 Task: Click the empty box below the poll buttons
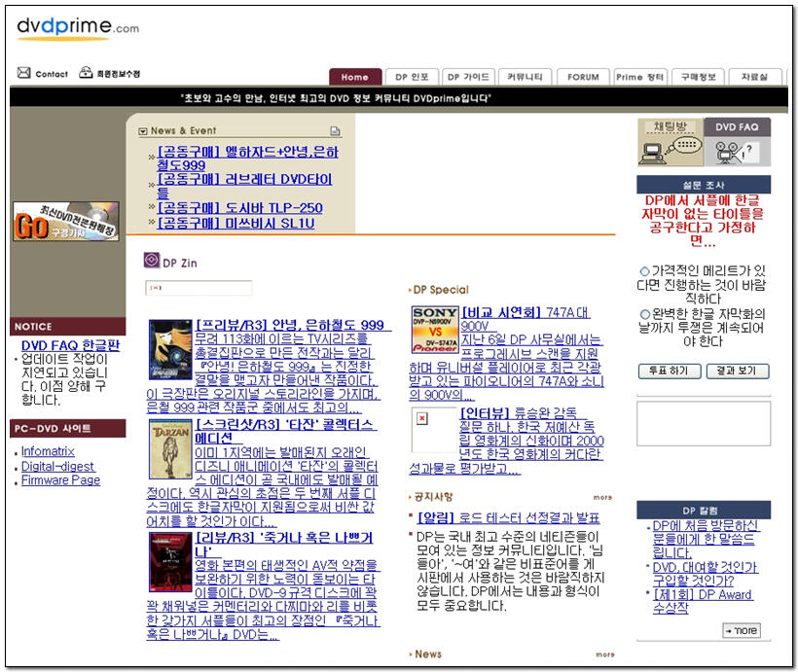[704, 423]
